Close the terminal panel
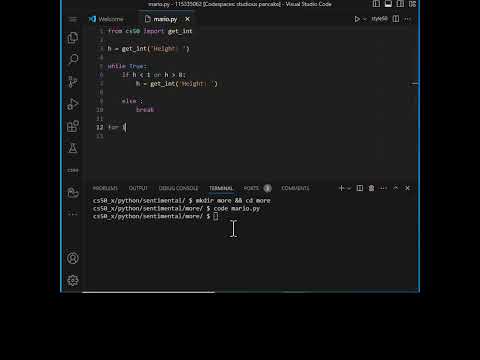The width and height of the screenshot is (480, 360). (407, 188)
